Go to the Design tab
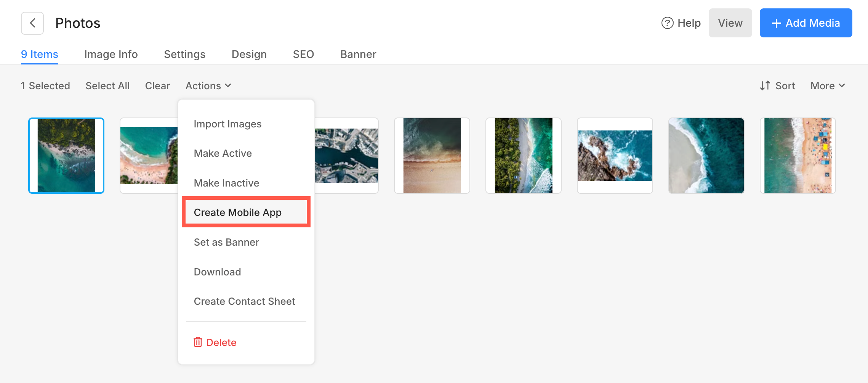 tap(249, 54)
